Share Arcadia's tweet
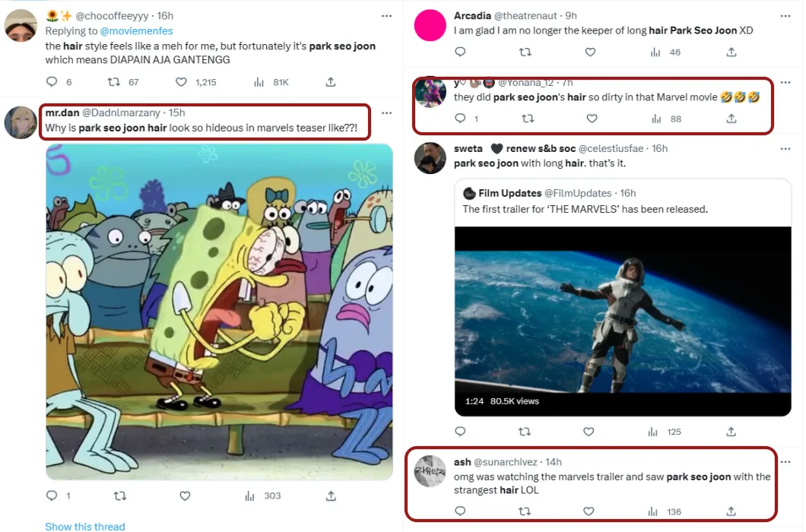 [x=731, y=52]
